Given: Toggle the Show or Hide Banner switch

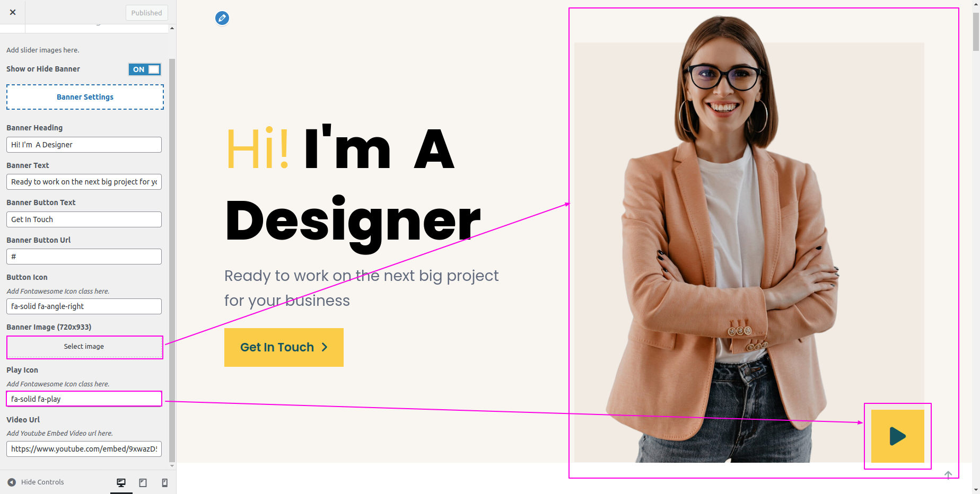Looking at the screenshot, I should click(145, 69).
